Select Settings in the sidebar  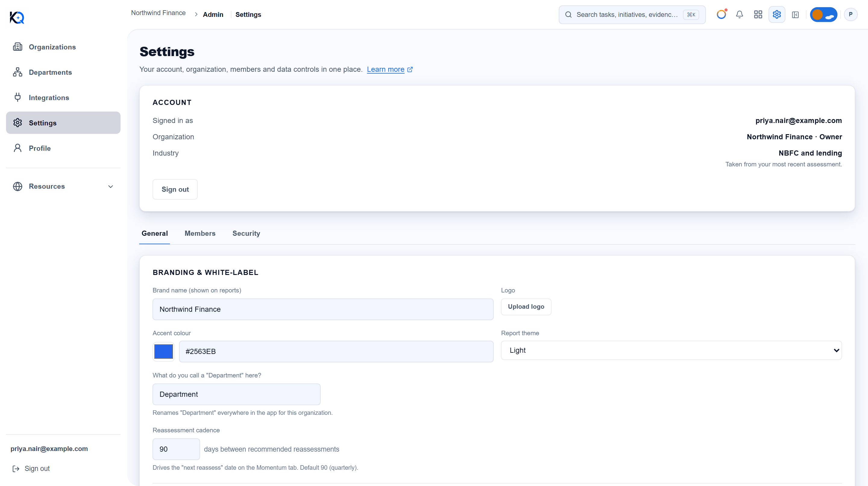(63, 123)
